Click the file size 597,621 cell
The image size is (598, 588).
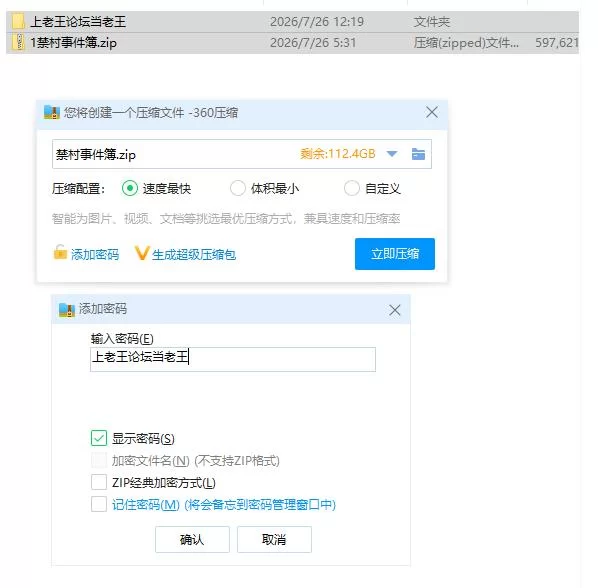(x=557, y=43)
